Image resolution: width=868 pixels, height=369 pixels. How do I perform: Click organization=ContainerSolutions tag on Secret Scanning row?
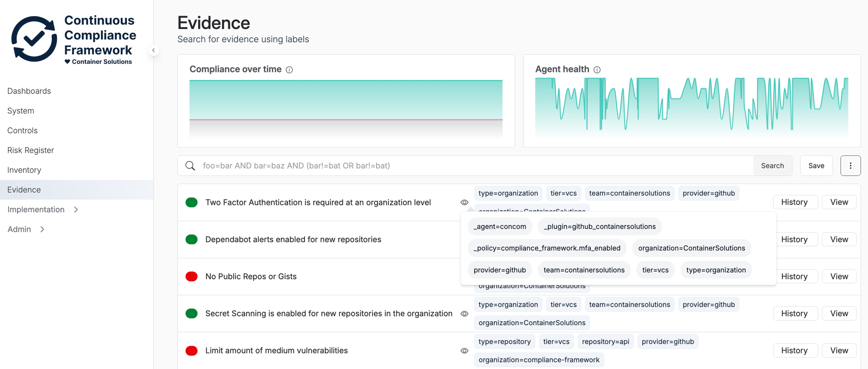click(x=532, y=323)
